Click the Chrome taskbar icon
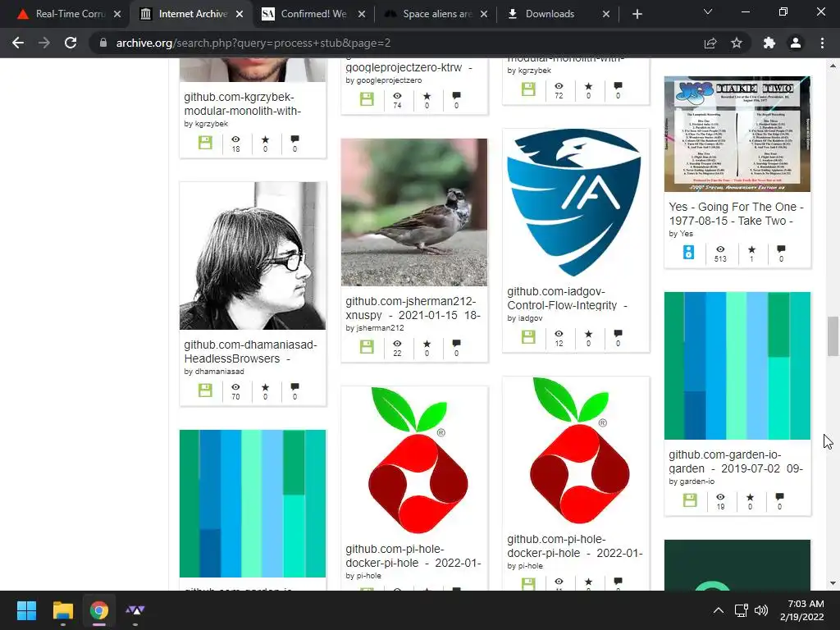The height and width of the screenshot is (630, 840). 99,610
